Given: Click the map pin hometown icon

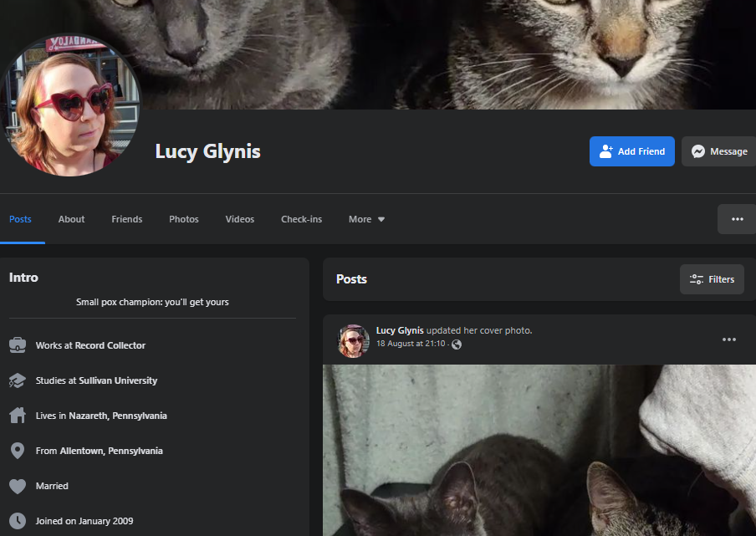Looking at the screenshot, I should (x=18, y=451).
